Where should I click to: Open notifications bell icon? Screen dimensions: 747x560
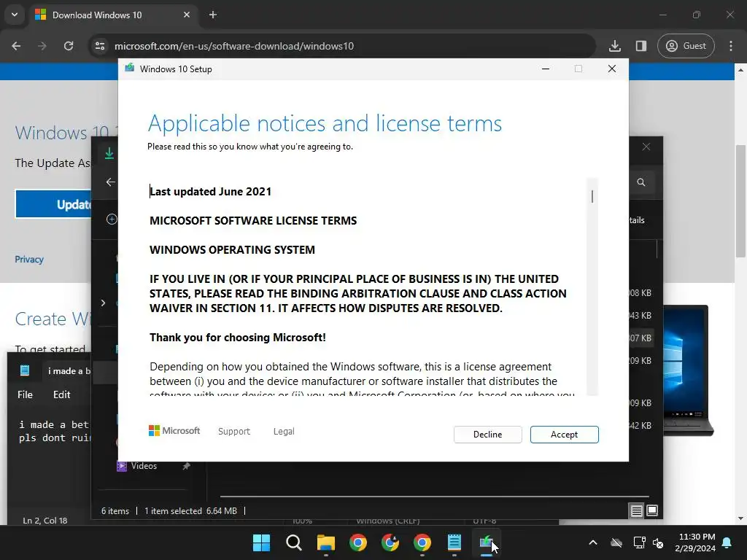(727, 542)
